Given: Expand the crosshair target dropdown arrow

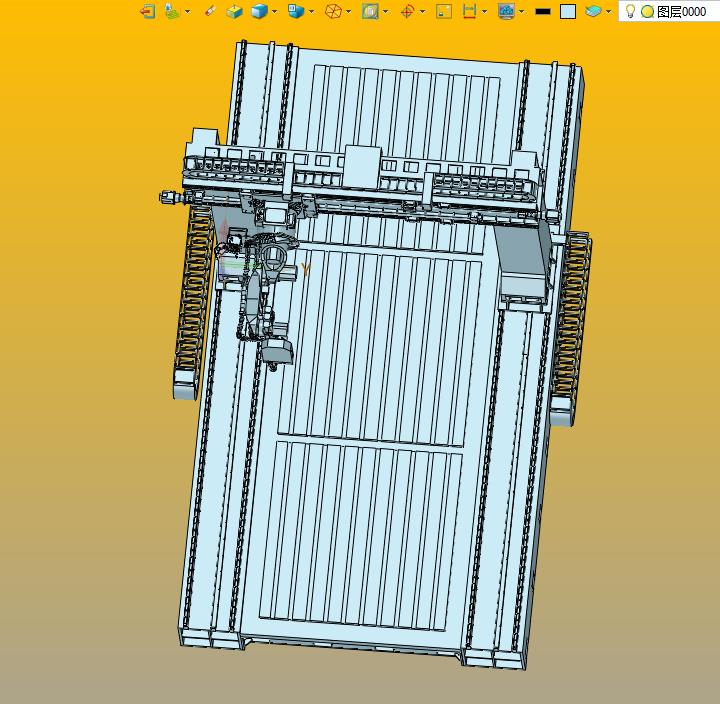Looking at the screenshot, I should [x=423, y=11].
